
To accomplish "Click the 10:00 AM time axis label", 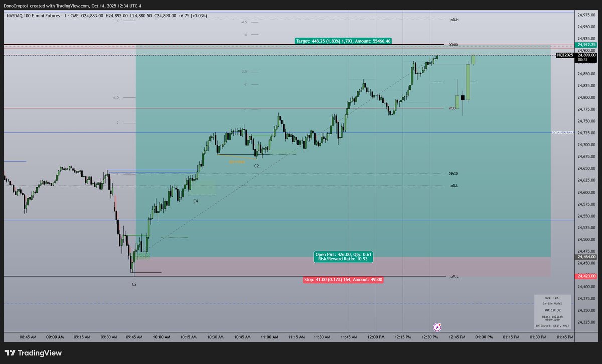I will [x=161, y=337].
